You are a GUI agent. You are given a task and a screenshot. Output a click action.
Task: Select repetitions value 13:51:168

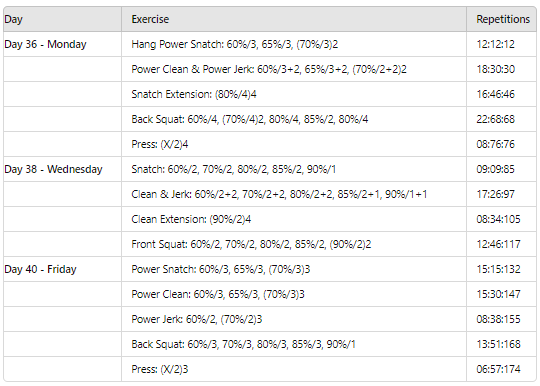pyautogui.click(x=498, y=344)
